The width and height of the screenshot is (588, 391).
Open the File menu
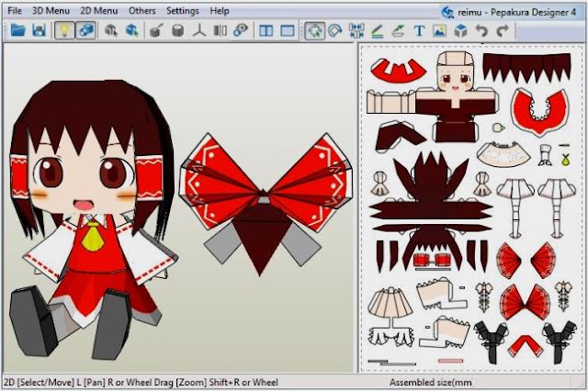pyautogui.click(x=15, y=11)
